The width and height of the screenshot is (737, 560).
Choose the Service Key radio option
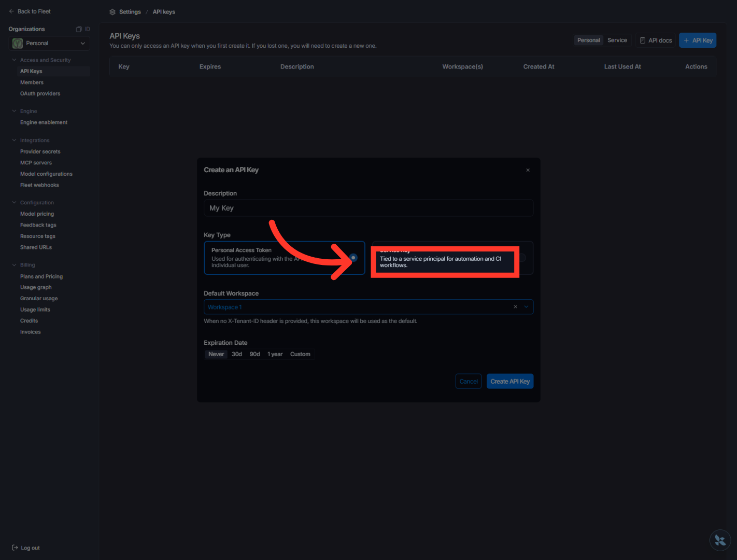[x=522, y=258]
